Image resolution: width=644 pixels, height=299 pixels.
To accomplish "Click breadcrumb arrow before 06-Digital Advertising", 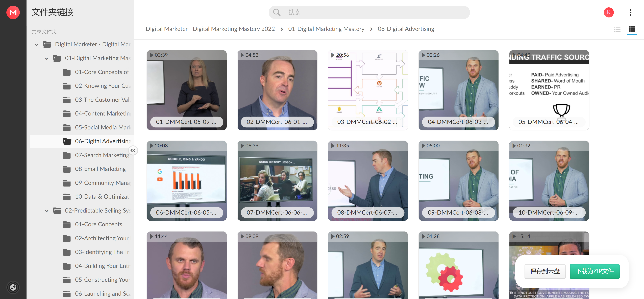I will click(x=371, y=29).
